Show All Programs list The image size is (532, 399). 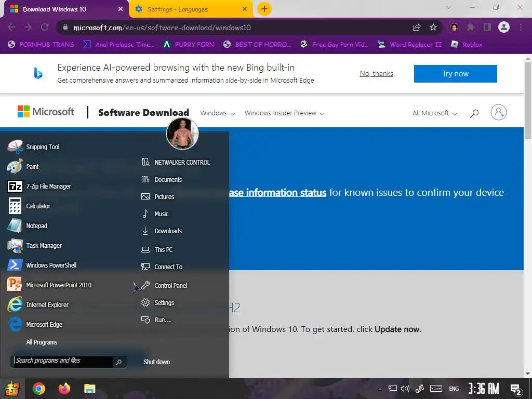[x=42, y=342]
